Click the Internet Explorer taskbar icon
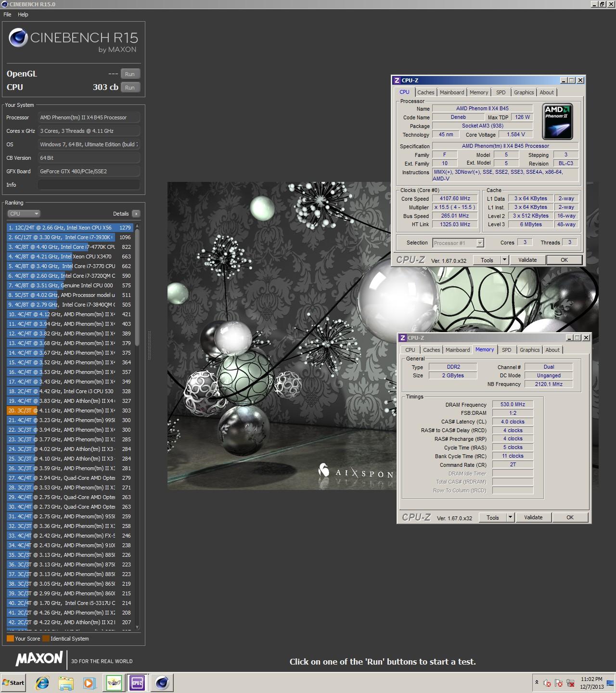The width and height of the screenshot is (616, 693). [x=42, y=682]
